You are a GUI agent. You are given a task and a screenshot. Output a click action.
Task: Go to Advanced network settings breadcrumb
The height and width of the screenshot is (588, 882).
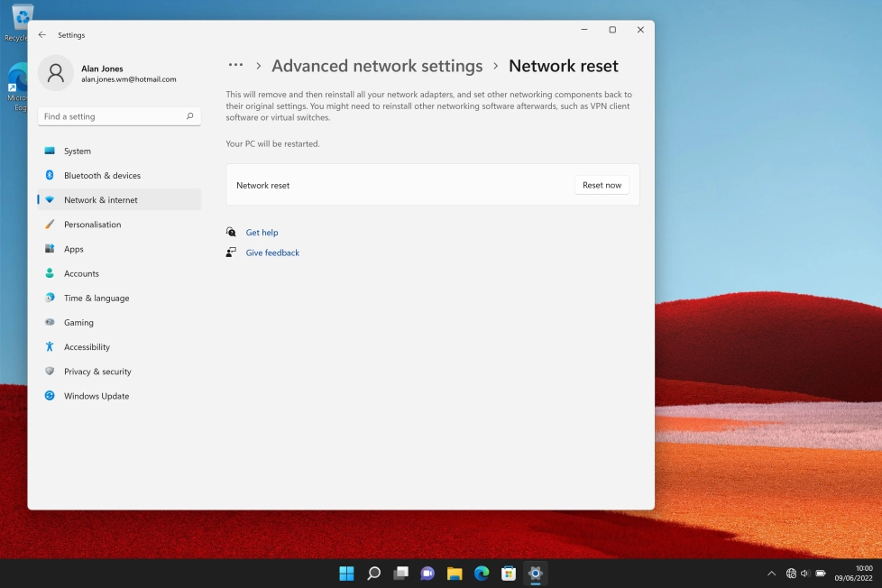pos(378,65)
